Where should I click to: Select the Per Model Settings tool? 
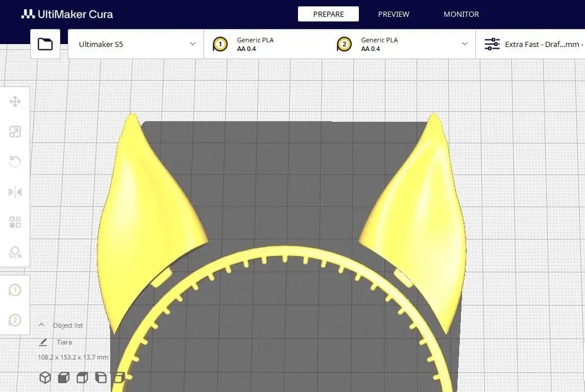15,222
